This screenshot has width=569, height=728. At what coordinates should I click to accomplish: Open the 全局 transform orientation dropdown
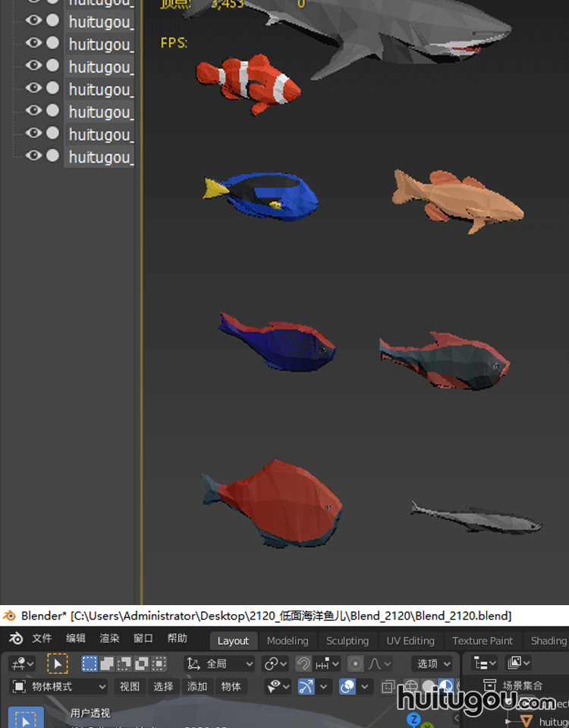[x=220, y=664]
